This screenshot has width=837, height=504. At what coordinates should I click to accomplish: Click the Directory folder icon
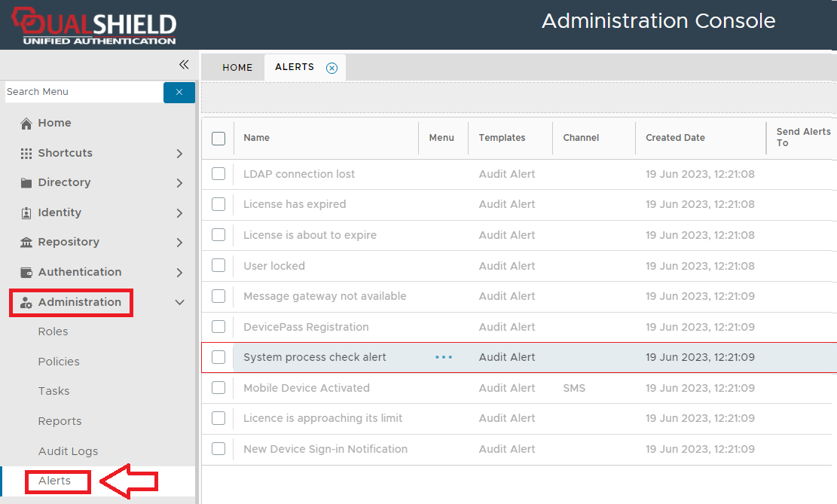[x=26, y=183]
